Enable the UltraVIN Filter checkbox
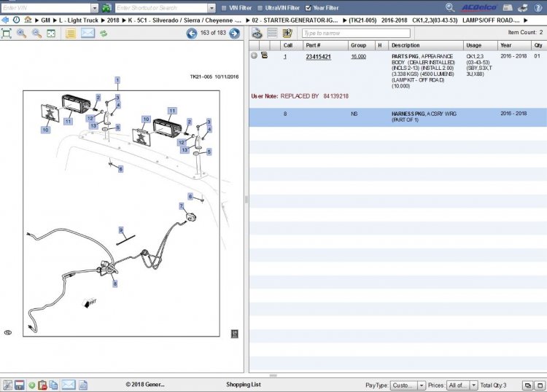Viewport: 547px width, 392px height. [260, 8]
